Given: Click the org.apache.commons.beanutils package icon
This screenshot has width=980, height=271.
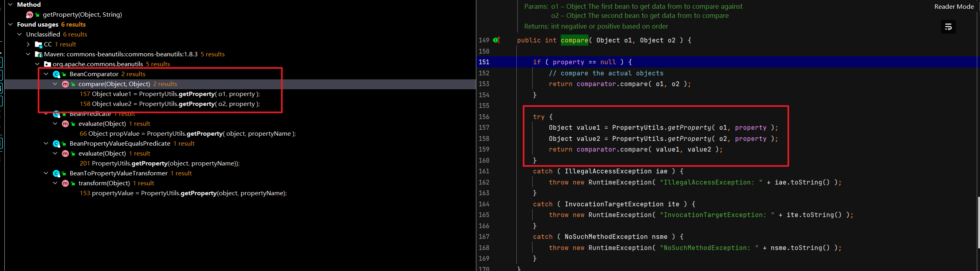Looking at the screenshot, I should [48, 64].
